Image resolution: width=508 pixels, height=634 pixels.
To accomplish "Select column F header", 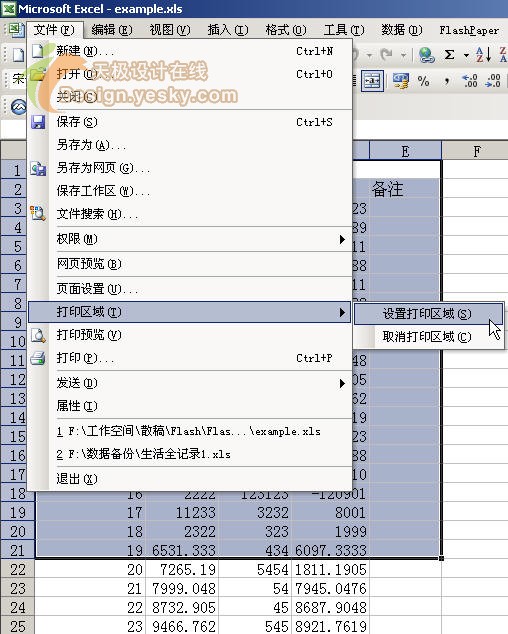I will [477, 151].
